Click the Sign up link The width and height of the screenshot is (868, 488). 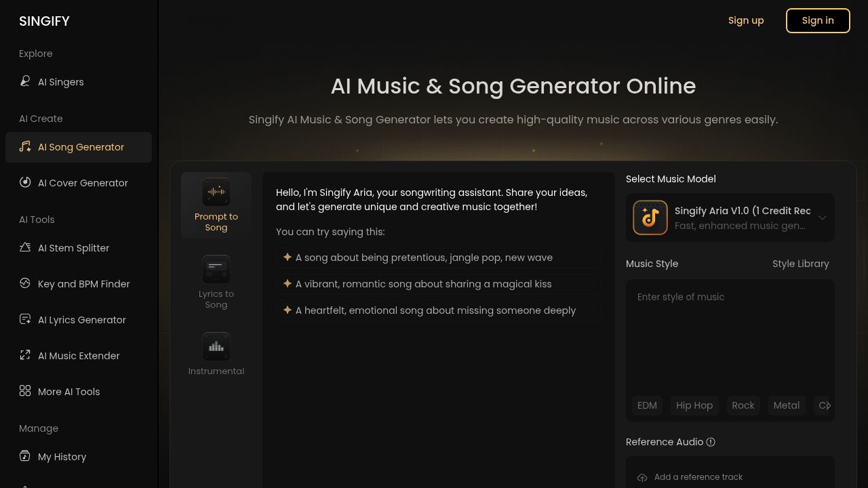(x=746, y=20)
